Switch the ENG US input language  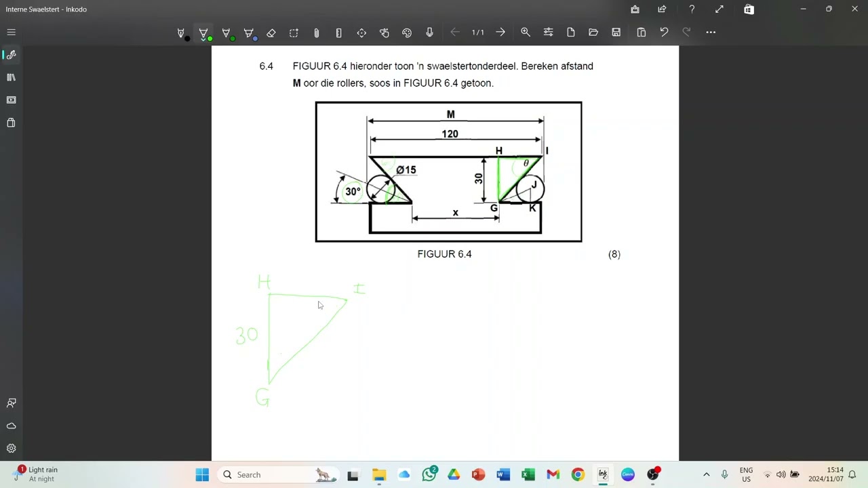click(746, 475)
